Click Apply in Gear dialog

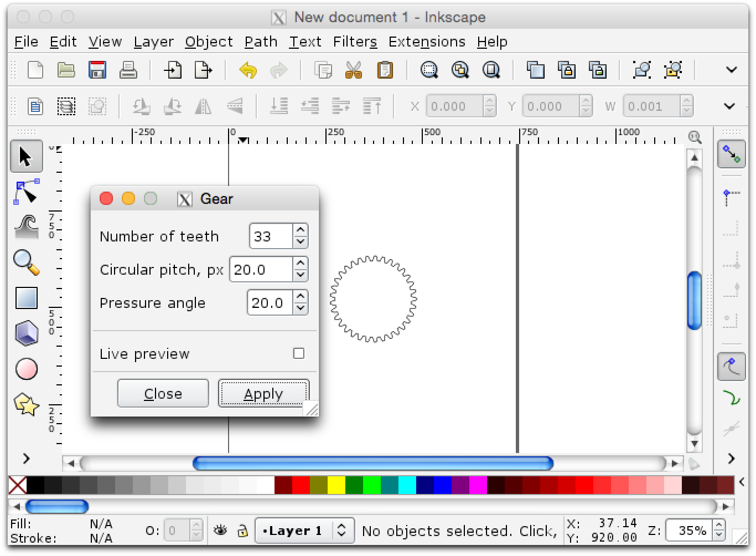(263, 393)
